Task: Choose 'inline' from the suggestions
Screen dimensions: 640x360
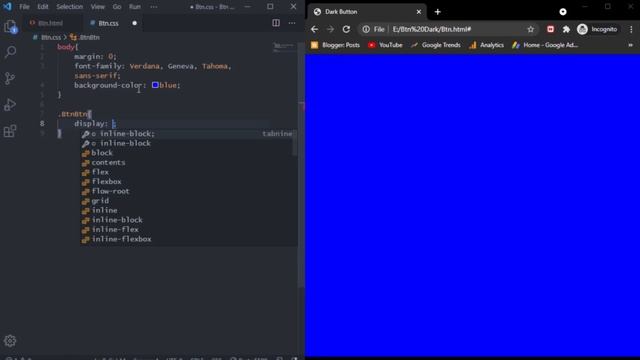Action: [x=187, y=210]
